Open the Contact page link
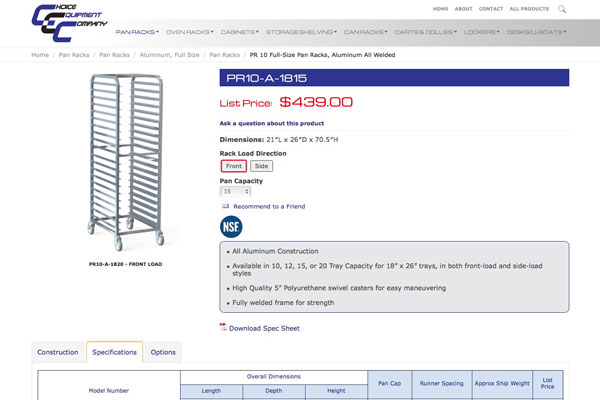The image size is (600, 400). (490, 8)
